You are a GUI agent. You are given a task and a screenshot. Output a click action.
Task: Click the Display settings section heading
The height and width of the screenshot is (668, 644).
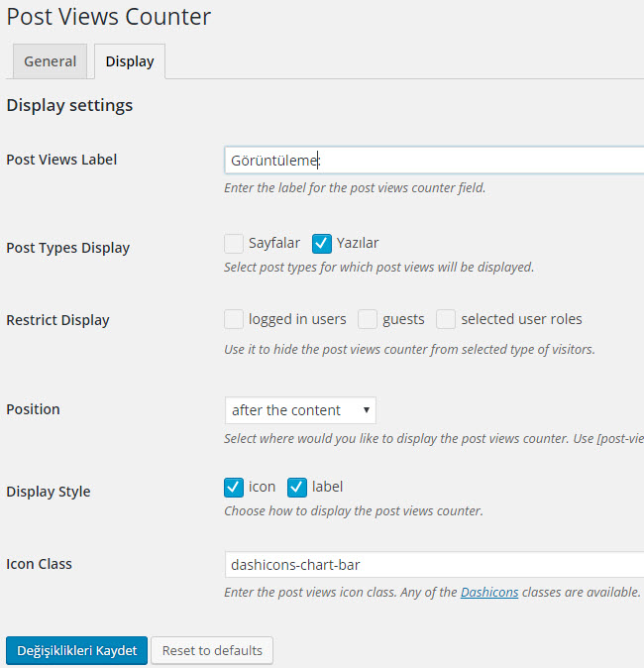(69, 105)
